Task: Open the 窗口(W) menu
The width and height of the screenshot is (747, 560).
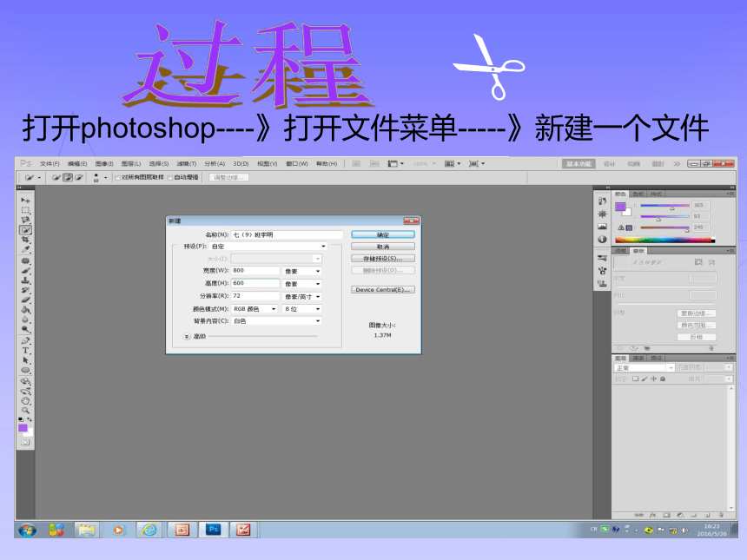Action: click(x=297, y=164)
